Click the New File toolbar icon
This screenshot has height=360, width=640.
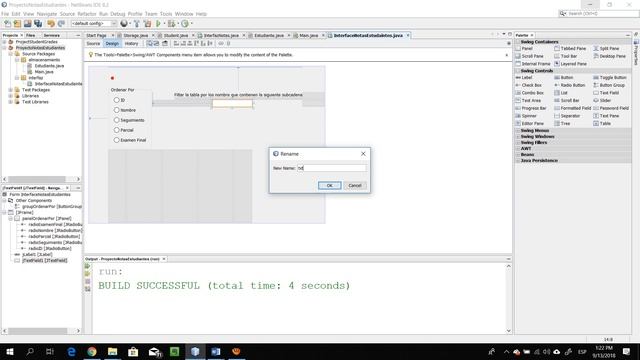7,24
